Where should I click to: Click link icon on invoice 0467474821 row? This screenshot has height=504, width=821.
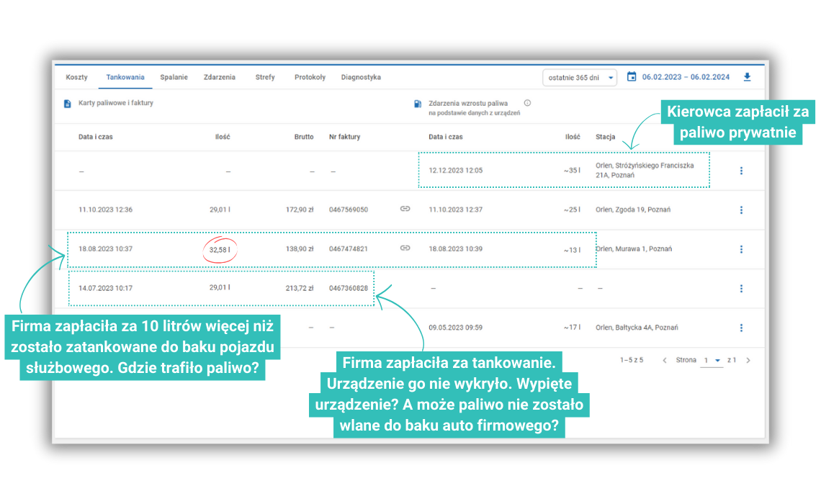[x=405, y=248]
